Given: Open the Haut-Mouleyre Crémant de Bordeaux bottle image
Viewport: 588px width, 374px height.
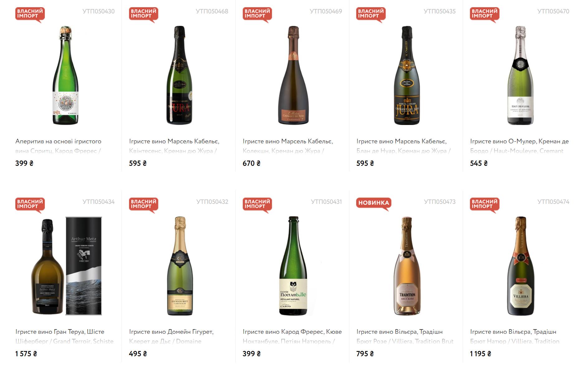Looking at the screenshot, I should (520, 75).
